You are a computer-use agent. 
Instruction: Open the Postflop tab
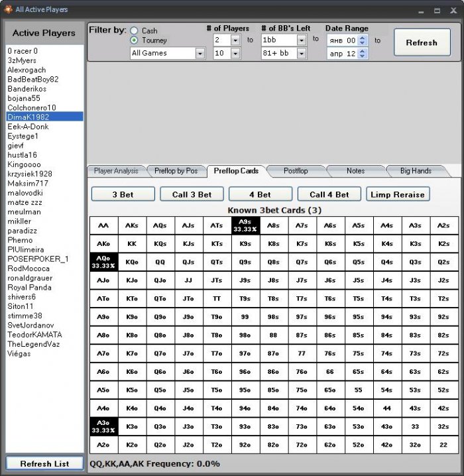coord(296,171)
